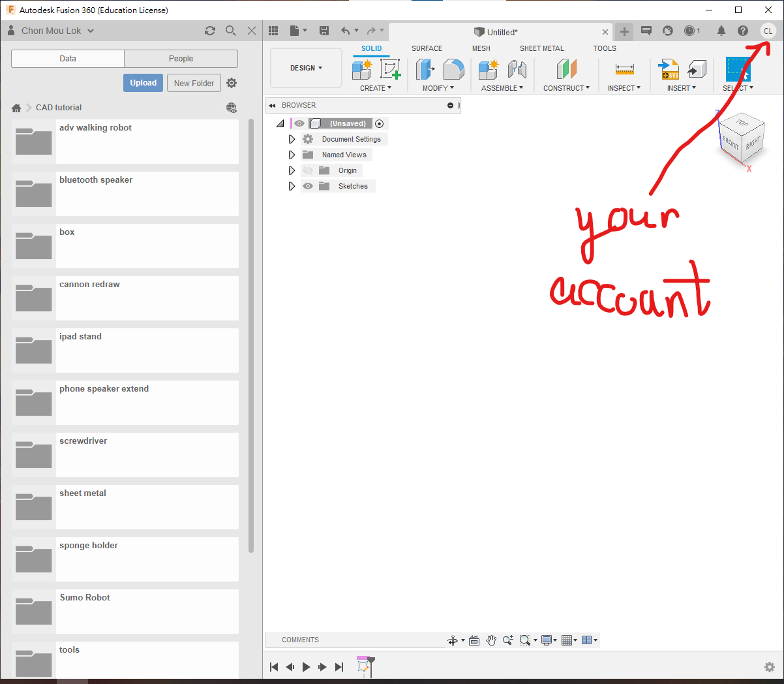The width and height of the screenshot is (784, 684).
Task: Show the hidden Origin folder
Action: (x=308, y=170)
